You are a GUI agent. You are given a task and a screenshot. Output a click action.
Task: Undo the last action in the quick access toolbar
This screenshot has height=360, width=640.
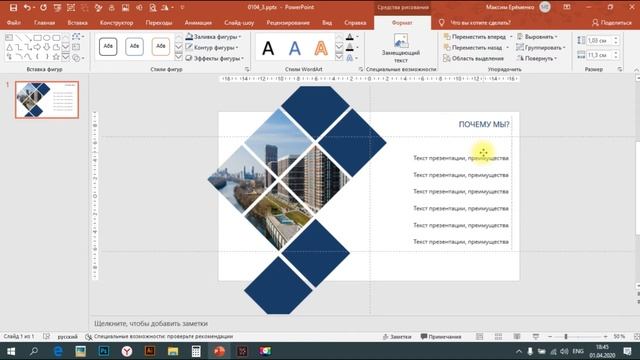tap(27, 7)
